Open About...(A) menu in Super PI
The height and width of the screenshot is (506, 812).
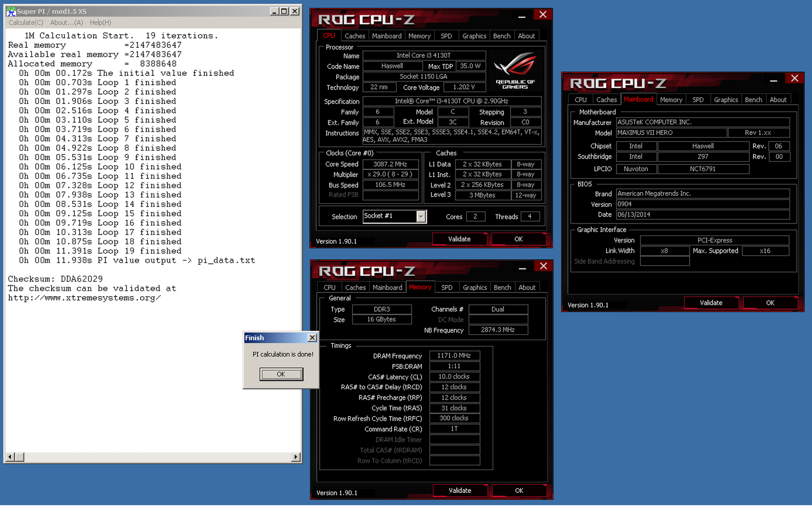67,22
